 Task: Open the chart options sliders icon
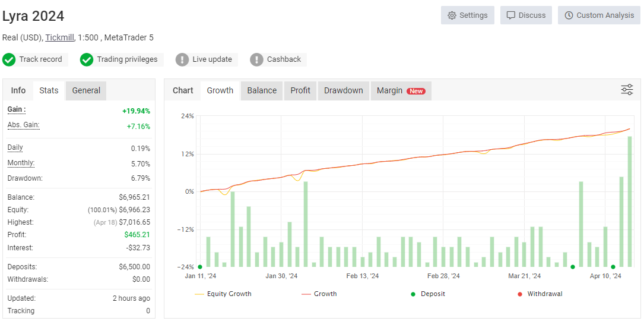pos(627,90)
